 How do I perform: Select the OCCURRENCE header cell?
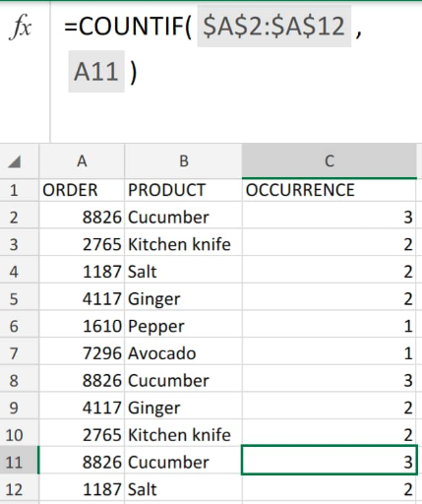(x=330, y=190)
